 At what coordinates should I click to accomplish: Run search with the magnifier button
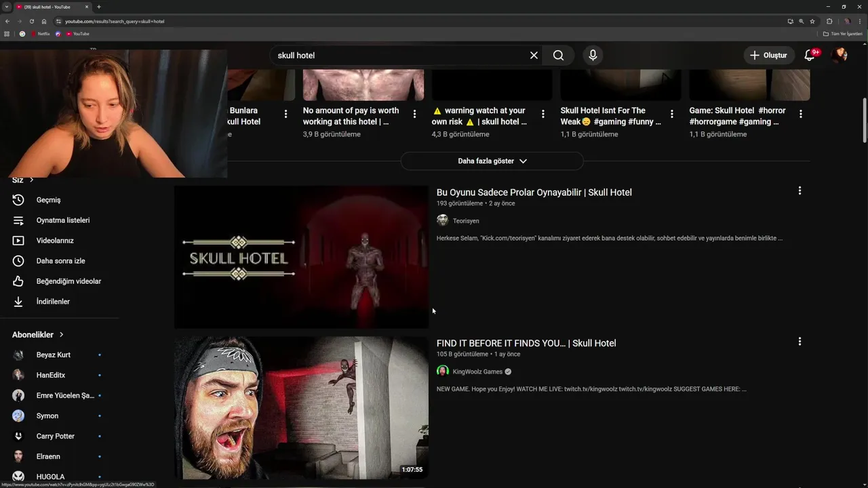click(558, 56)
